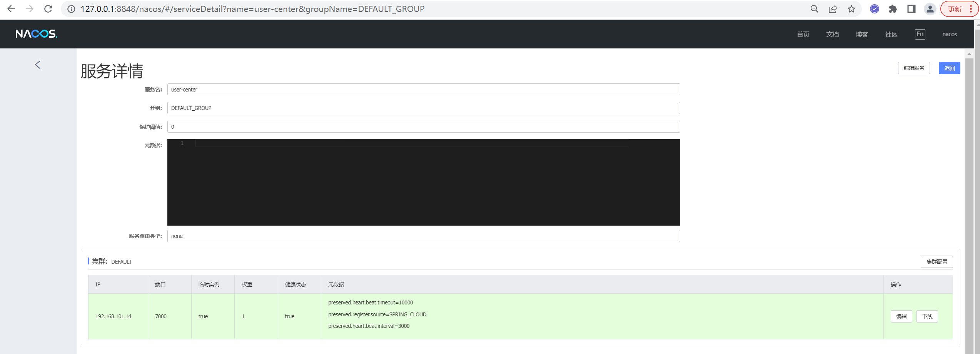The width and height of the screenshot is (980, 354).
Task: Open the zoom magnifier icon in the address bar
Action: click(x=814, y=9)
